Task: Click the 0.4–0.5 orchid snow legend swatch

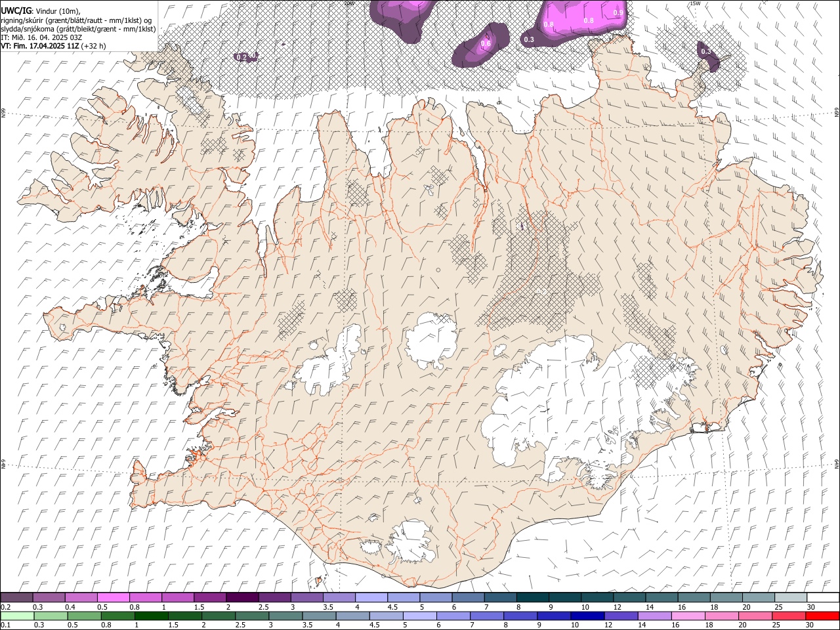Action: click(x=81, y=598)
